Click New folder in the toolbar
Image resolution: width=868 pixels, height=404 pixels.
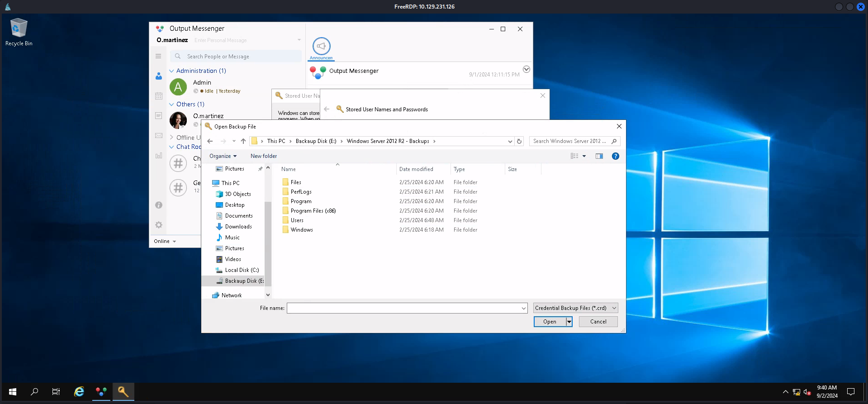(x=264, y=156)
